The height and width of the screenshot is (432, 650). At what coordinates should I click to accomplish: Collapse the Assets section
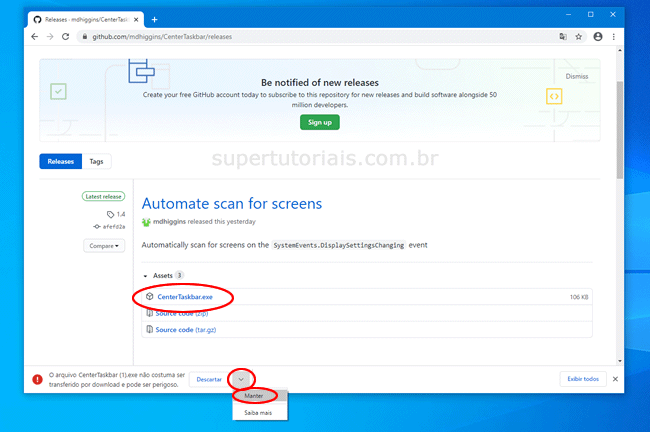(x=144, y=275)
